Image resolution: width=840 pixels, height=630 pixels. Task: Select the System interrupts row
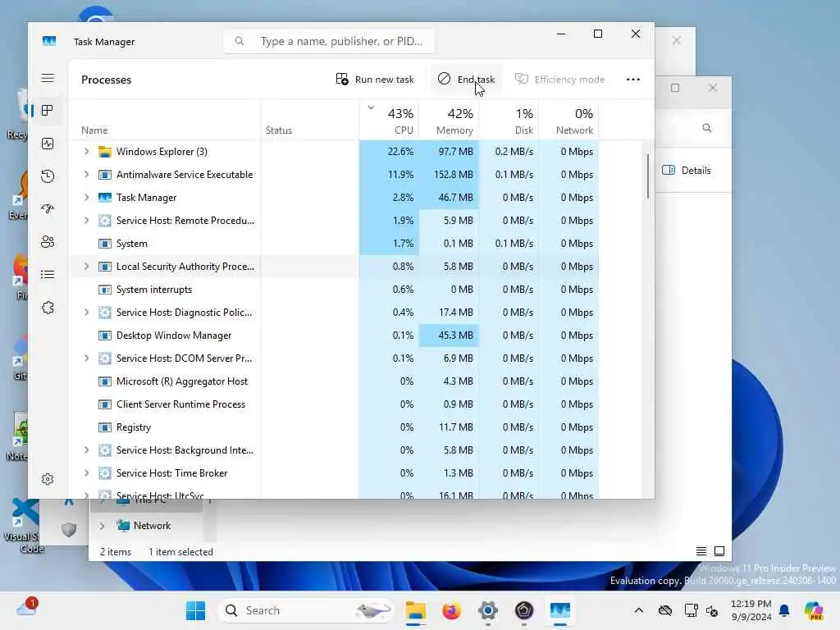[x=335, y=290]
